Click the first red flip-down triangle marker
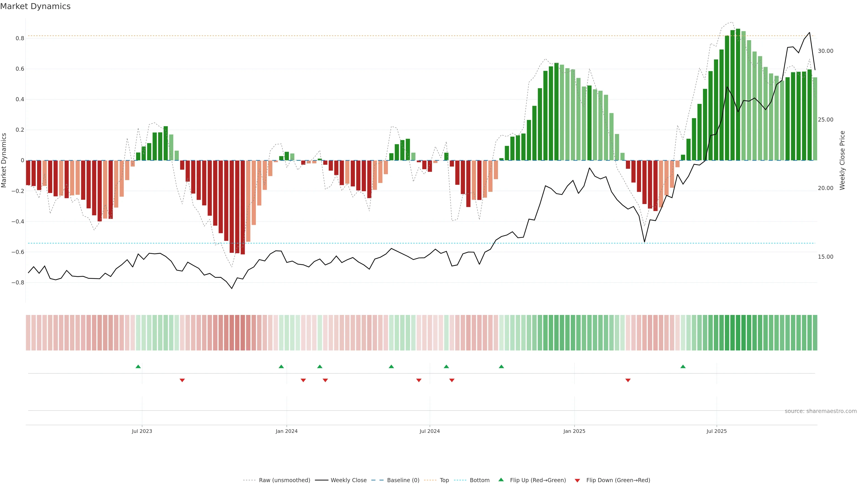868x488 pixels. [182, 380]
